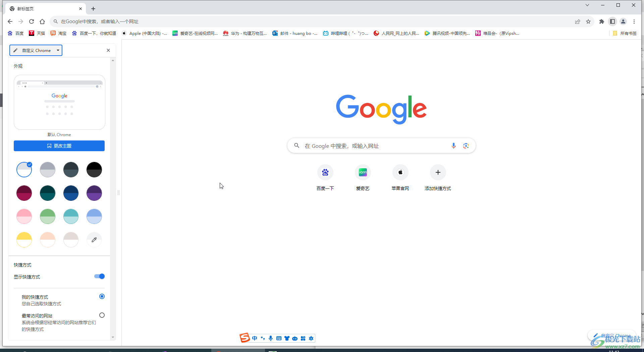Viewport: 644px width, 352px height.
Task: Click the 默认 Chrome theme preview thumbnail
Action: tap(59, 102)
